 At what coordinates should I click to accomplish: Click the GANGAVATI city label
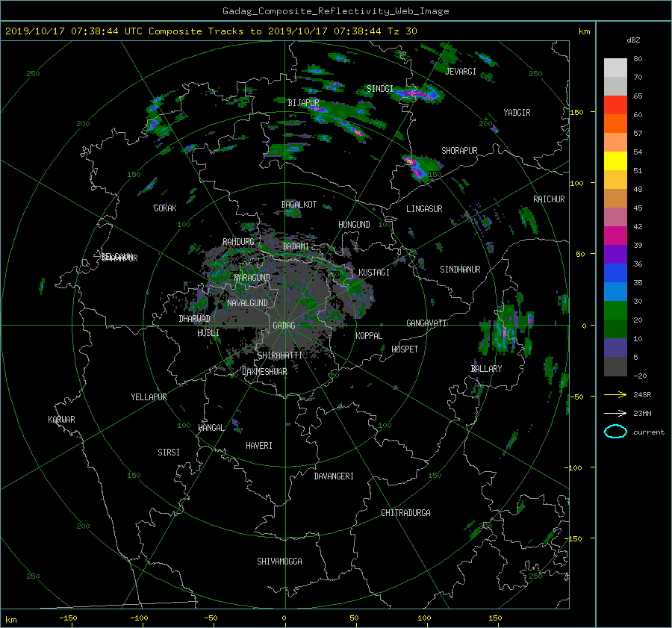click(x=426, y=323)
